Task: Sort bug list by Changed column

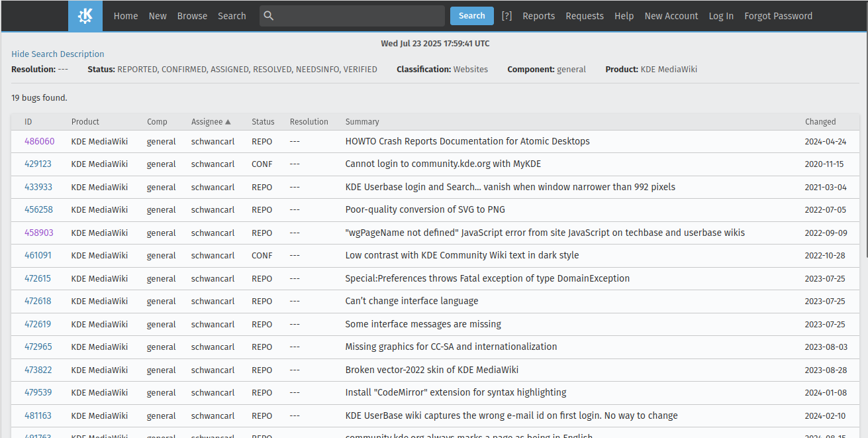Action: [820, 122]
